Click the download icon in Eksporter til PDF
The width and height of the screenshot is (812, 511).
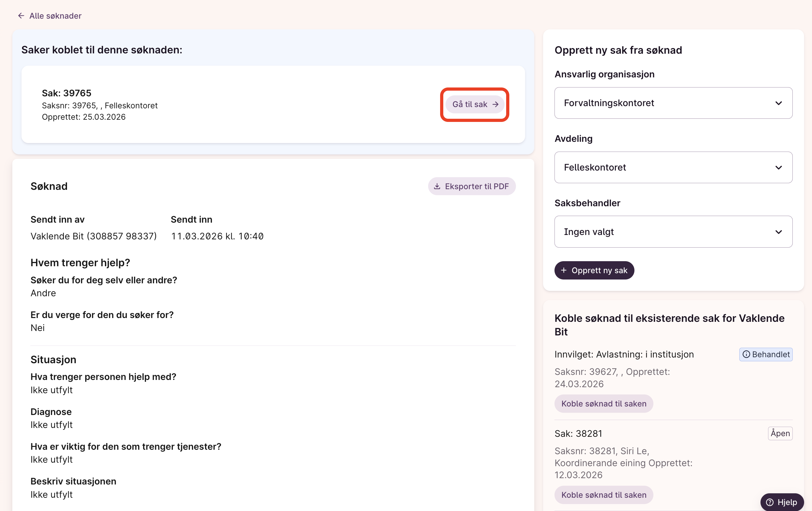(x=437, y=186)
